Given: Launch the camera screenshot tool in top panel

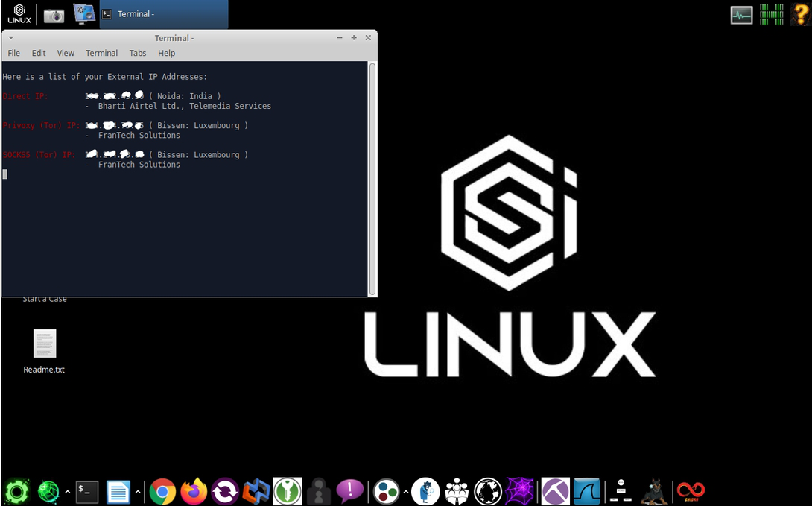Looking at the screenshot, I should click(54, 16).
